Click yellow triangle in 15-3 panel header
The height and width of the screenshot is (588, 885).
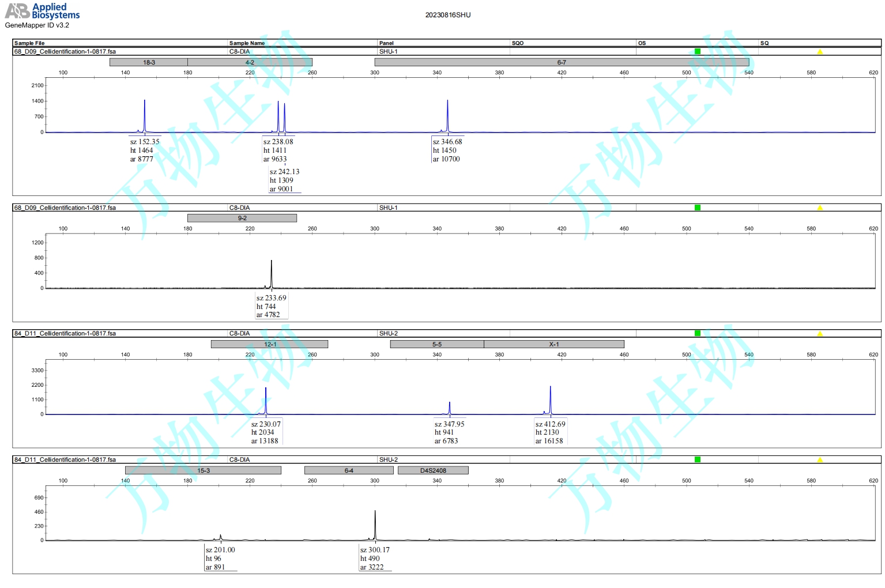pos(819,460)
